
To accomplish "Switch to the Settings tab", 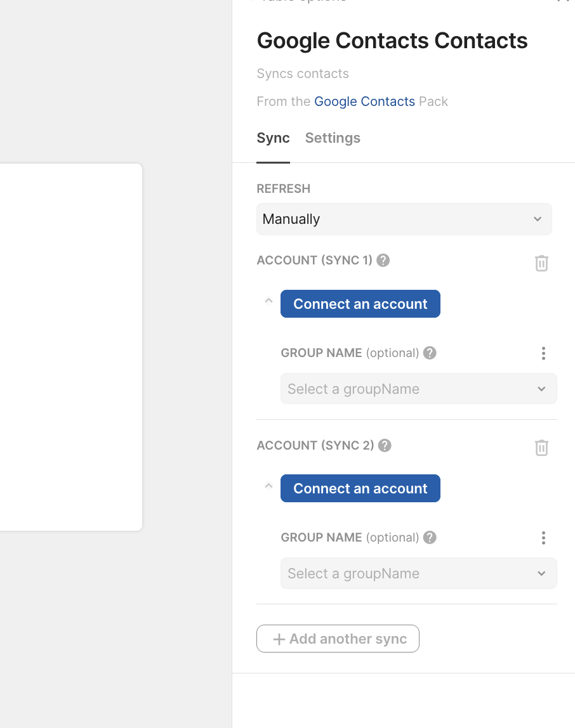I will [x=333, y=138].
